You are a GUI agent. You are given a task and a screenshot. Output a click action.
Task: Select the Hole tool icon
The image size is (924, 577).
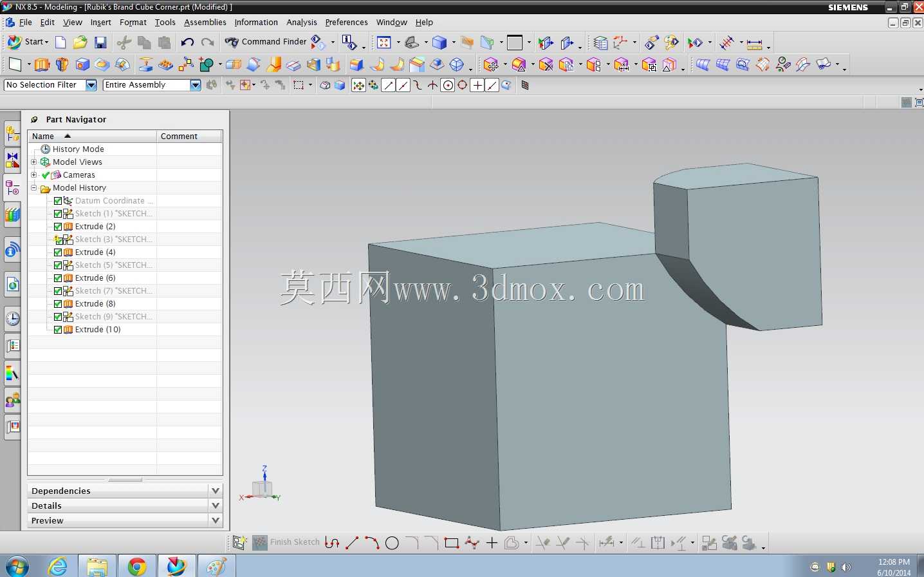[82, 64]
